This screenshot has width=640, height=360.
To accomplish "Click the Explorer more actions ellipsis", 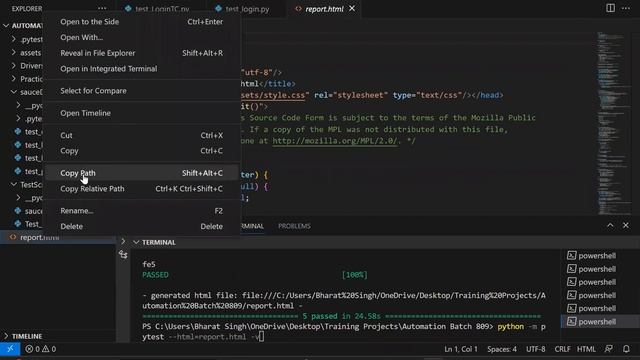I will tap(102, 8).
